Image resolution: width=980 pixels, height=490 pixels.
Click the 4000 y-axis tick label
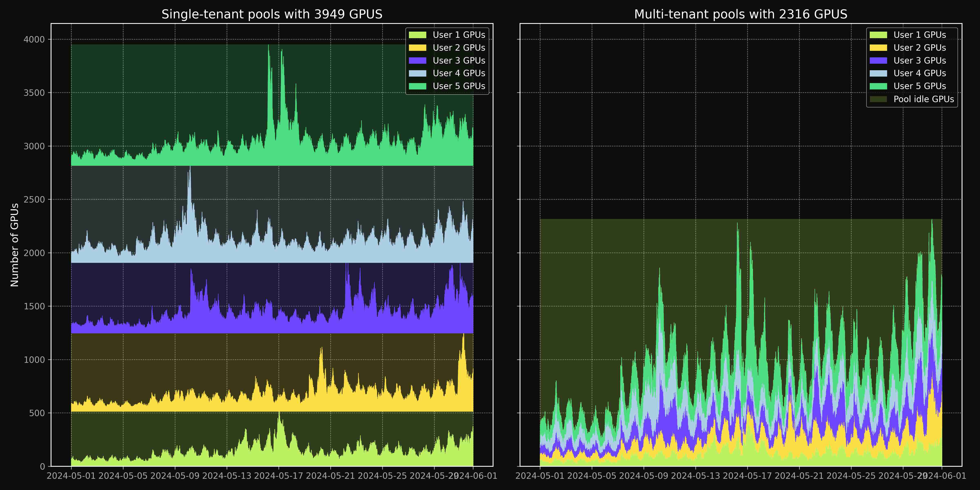point(34,40)
